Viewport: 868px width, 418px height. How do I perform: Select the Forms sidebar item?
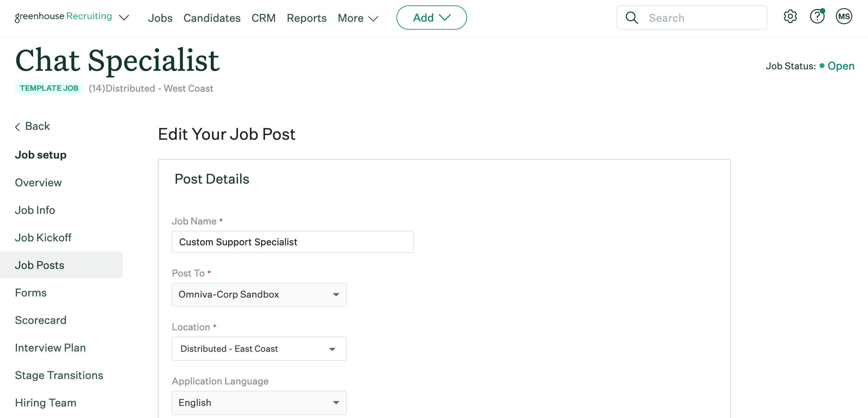coord(31,292)
